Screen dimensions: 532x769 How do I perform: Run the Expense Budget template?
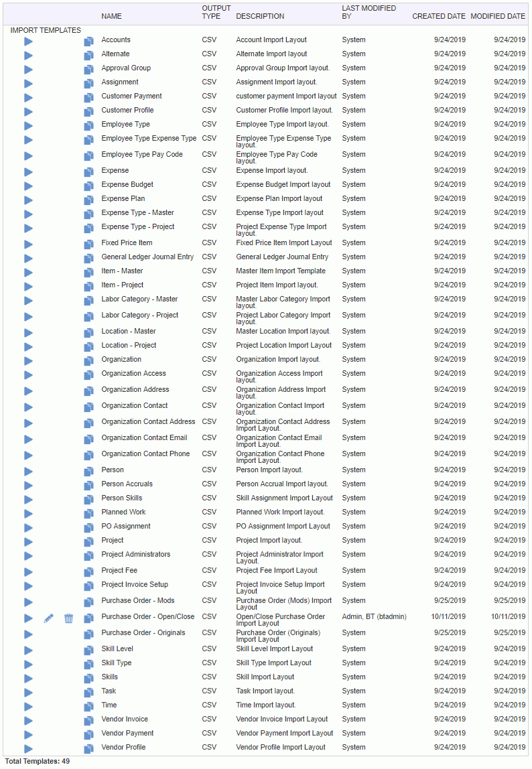[x=28, y=186]
